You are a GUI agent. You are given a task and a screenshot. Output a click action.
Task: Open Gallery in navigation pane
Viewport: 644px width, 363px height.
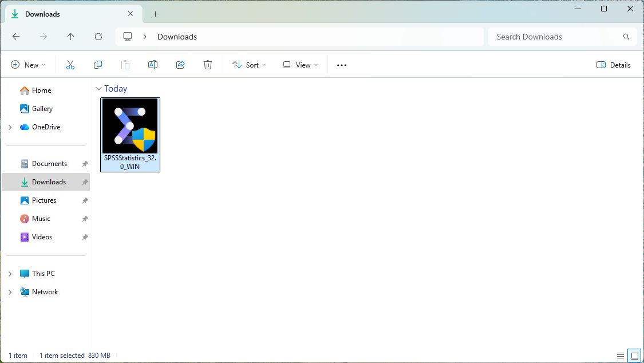pos(42,109)
